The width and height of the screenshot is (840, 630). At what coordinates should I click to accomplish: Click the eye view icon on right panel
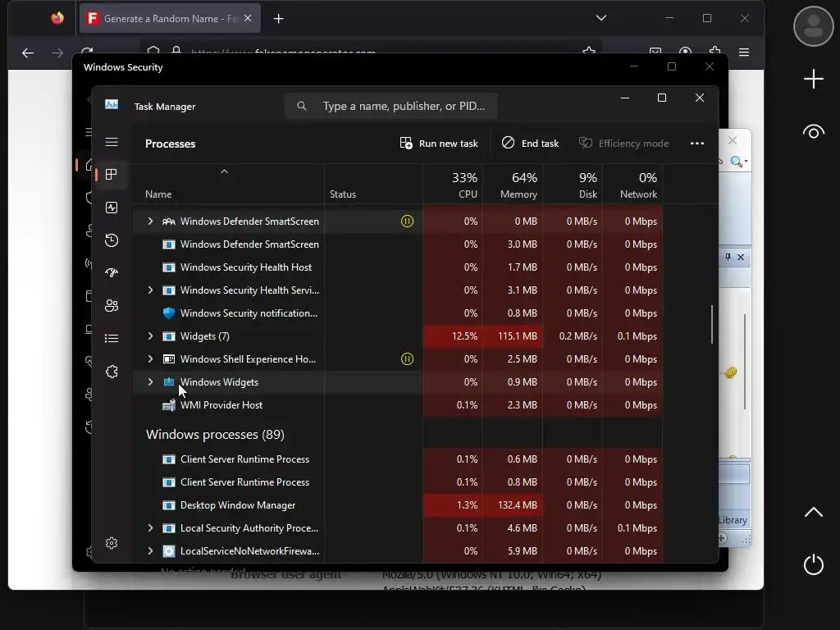pyautogui.click(x=813, y=132)
